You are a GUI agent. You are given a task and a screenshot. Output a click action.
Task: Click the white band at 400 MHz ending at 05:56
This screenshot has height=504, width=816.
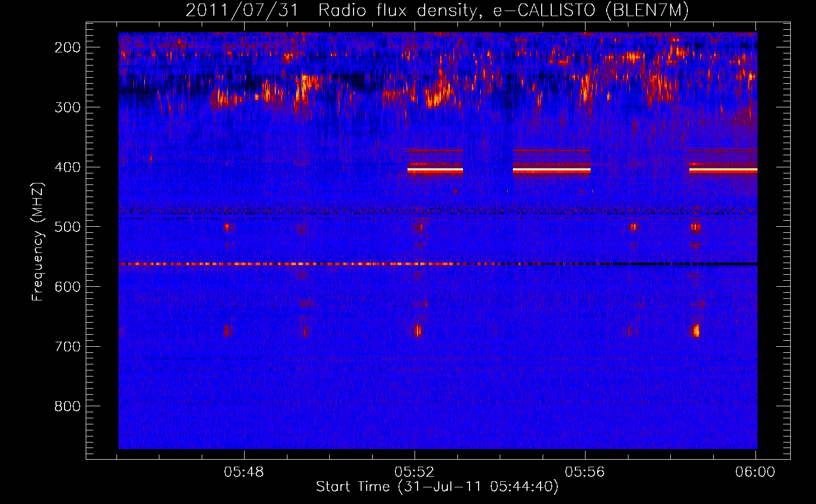click(x=552, y=170)
